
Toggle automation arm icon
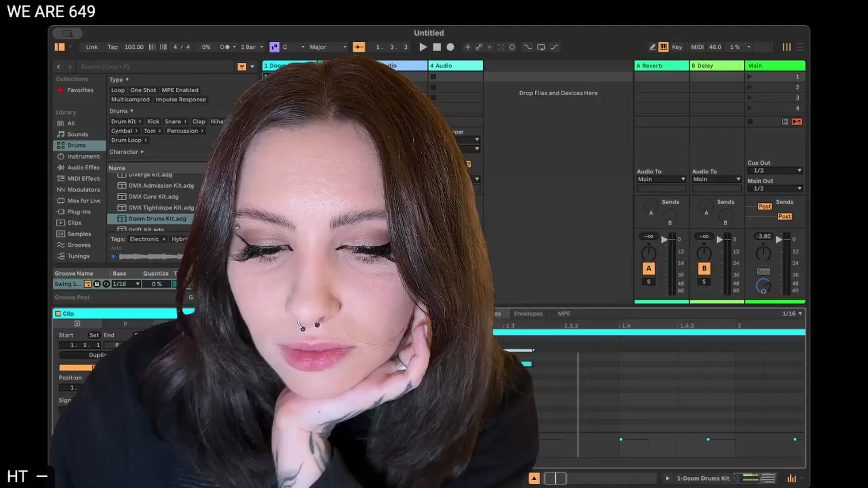click(479, 47)
